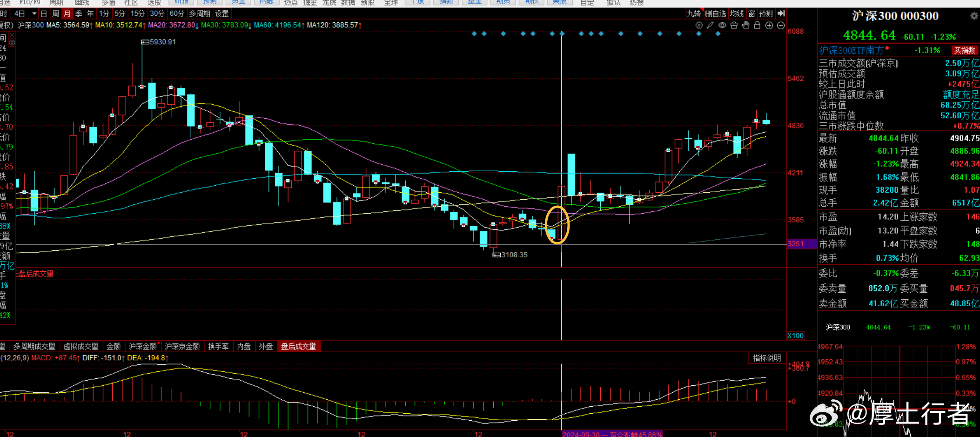Image resolution: width=980 pixels, height=437 pixels.
Task: Click the MA5: 3564.59 legend value
Action: tap(69, 25)
